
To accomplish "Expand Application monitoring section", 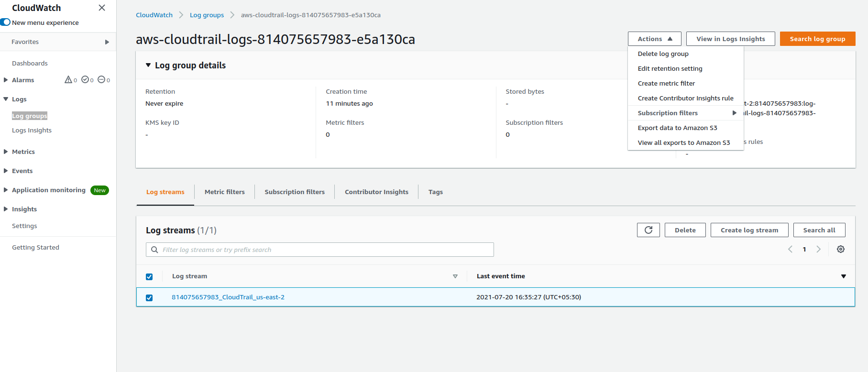I will click(x=6, y=190).
